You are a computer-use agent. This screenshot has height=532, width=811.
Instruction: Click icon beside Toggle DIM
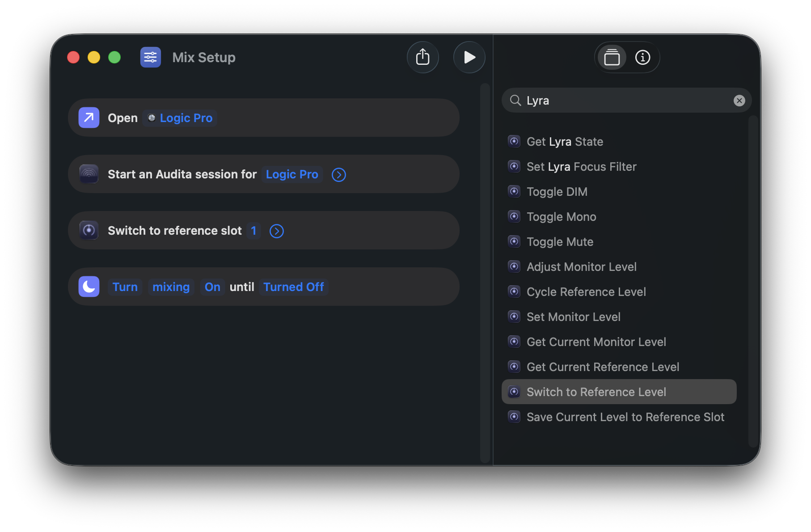[514, 191]
